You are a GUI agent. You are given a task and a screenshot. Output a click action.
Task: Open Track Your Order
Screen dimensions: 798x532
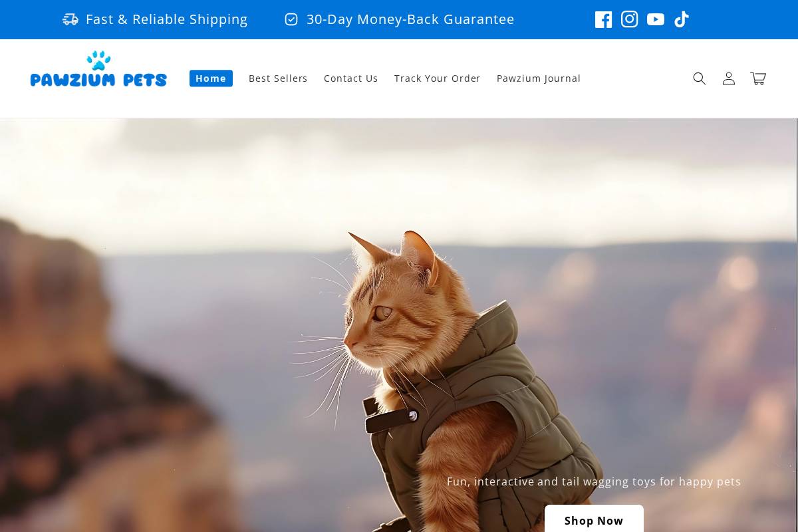(437, 78)
